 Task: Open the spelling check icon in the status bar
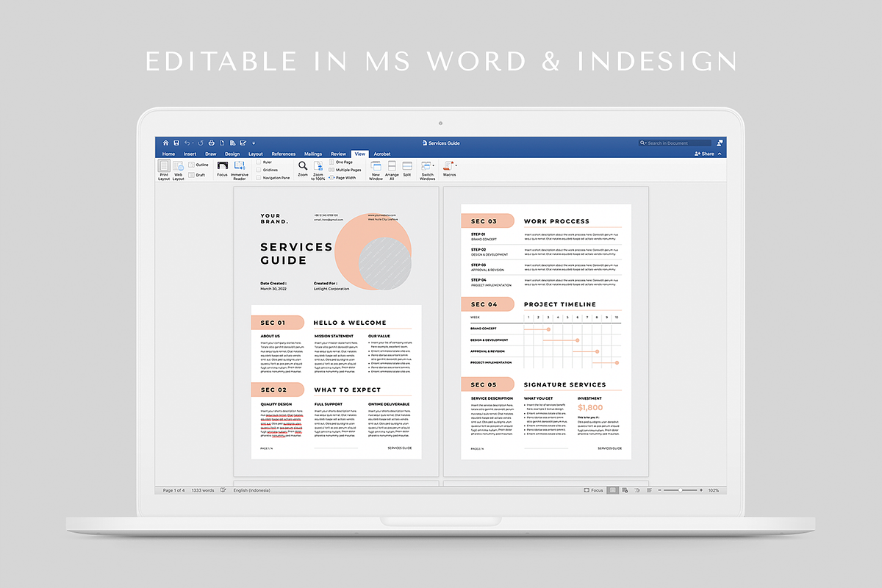pyautogui.click(x=223, y=490)
